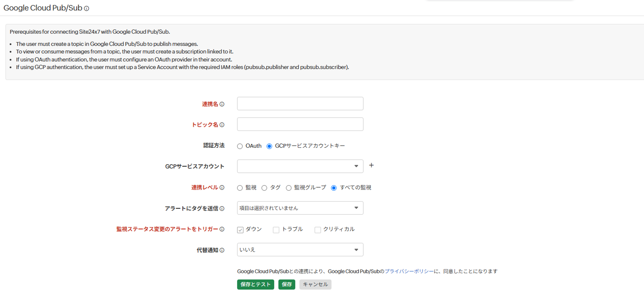Click the 認証方法 label
The width and height of the screenshot is (644, 306).
[x=214, y=145]
